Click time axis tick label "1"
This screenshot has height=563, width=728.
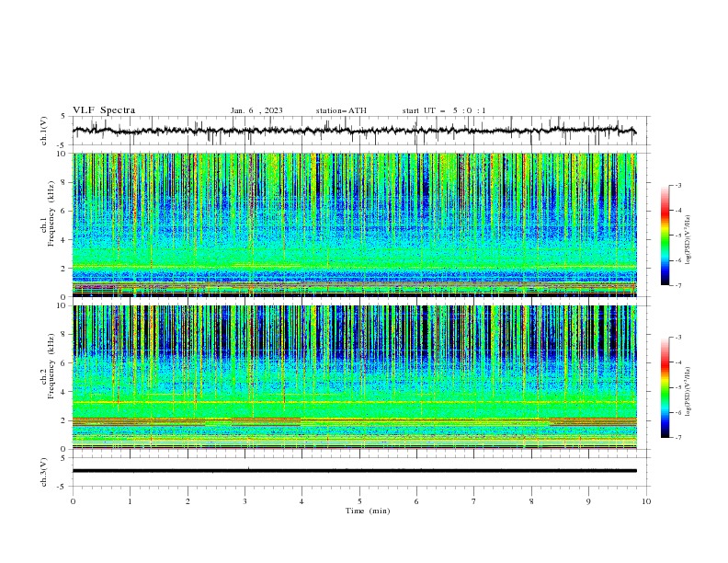pos(130,501)
